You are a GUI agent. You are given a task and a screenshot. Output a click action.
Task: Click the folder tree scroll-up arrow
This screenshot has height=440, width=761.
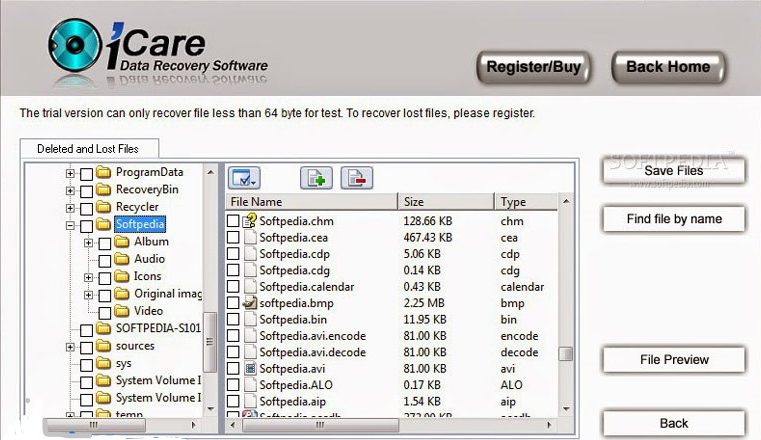click(210, 172)
